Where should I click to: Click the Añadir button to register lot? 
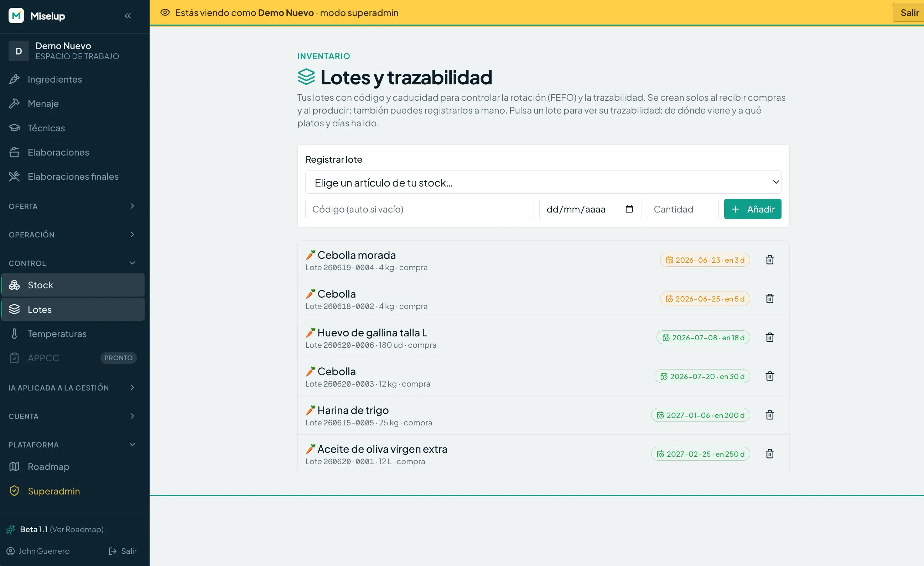[x=752, y=209]
